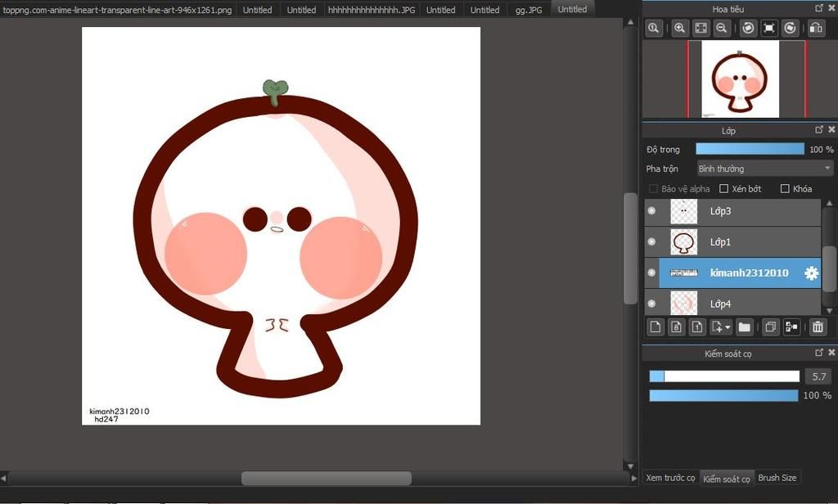The image size is (838, 504).
Task: Create a new color layer
Action: (656, 326)
